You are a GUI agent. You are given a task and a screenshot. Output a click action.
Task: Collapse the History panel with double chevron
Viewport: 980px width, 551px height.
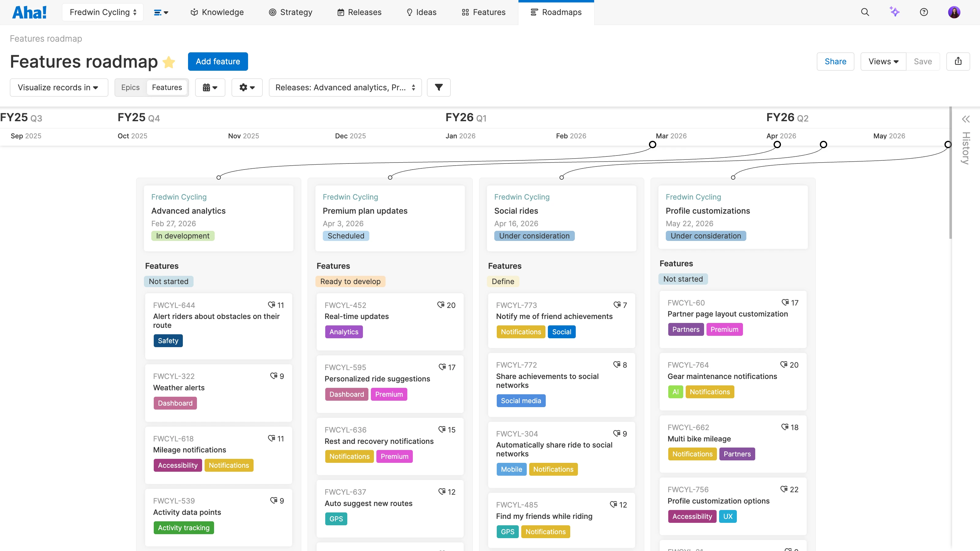pyautogui.click(x=966, y=119)
